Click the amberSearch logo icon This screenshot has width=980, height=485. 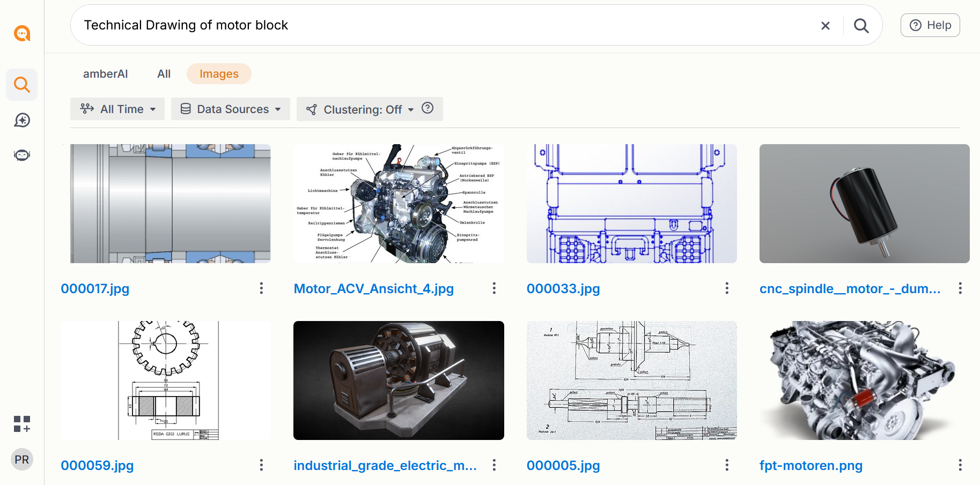coord(22,33)
